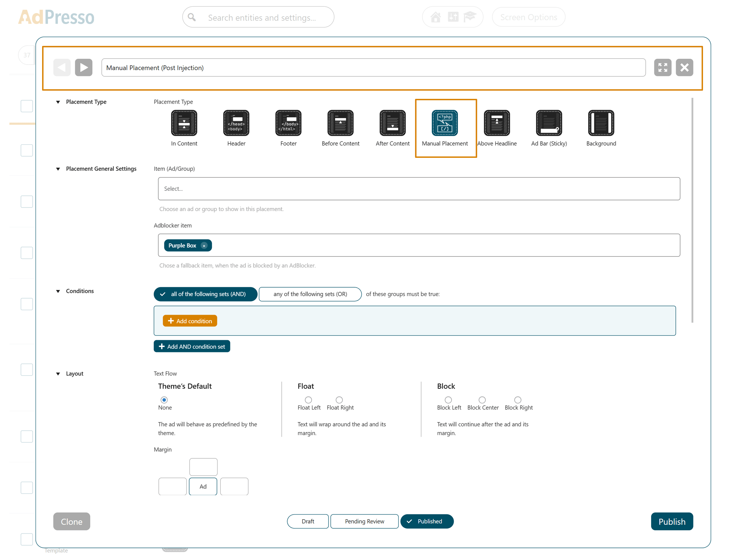Viewport: 741px width, 560px height.
Task: Click the Add condition button
Action: pyautogui.click(x=190, y=321)
